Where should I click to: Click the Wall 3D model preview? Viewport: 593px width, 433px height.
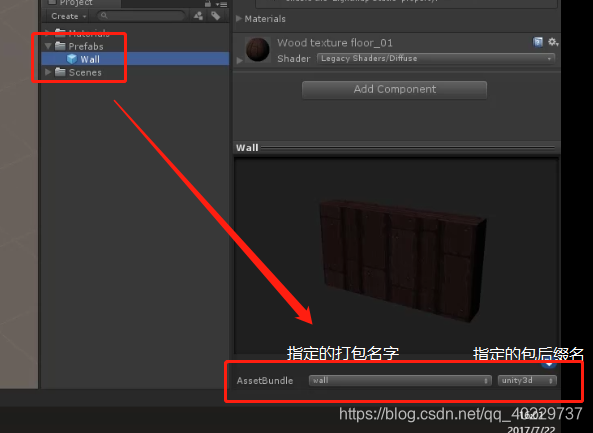pos(403,260)
